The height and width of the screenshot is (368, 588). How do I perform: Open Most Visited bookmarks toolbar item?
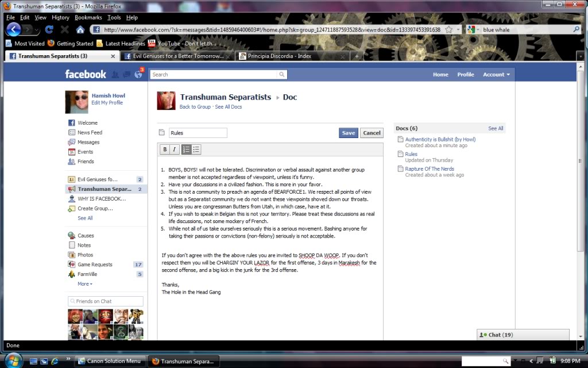click(25, 44)
